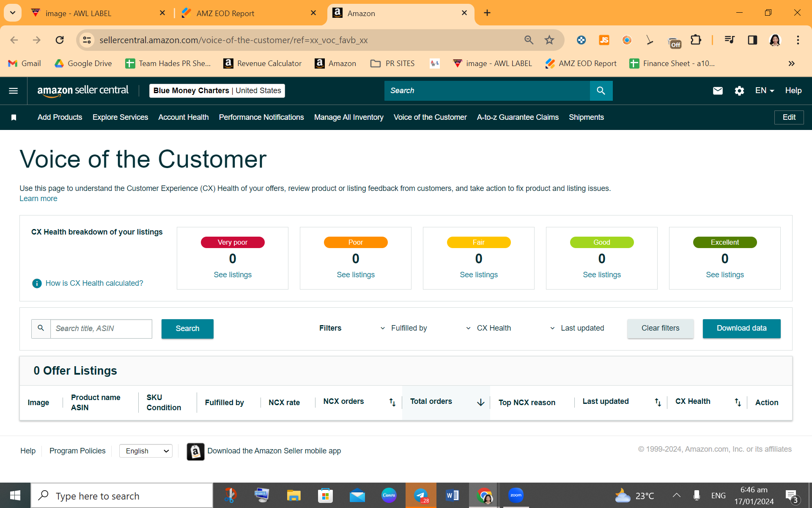Sort by the NCX orders arrows icon
Image resolution: width=812 pixels, height=508 pixels.
[x=392, y=402]
